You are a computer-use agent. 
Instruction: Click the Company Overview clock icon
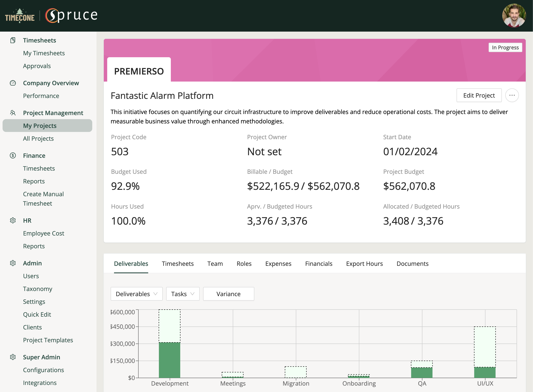(13, 83)
